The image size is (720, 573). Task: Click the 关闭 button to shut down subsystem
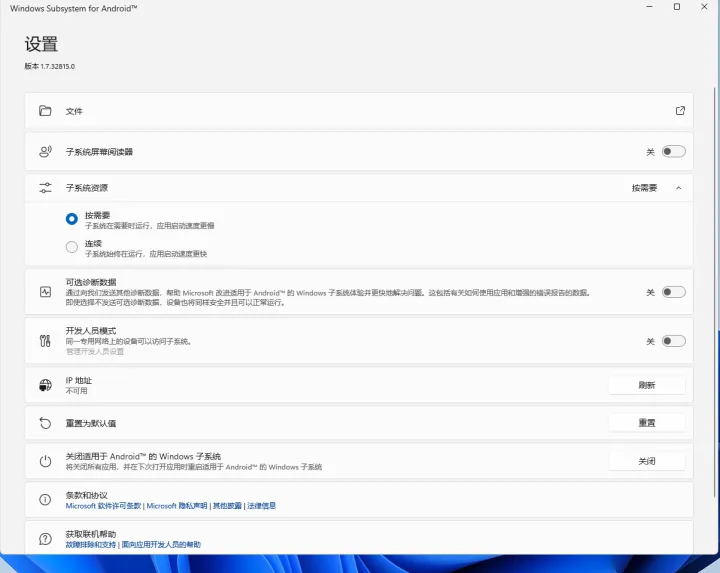(x=647, y=461)
